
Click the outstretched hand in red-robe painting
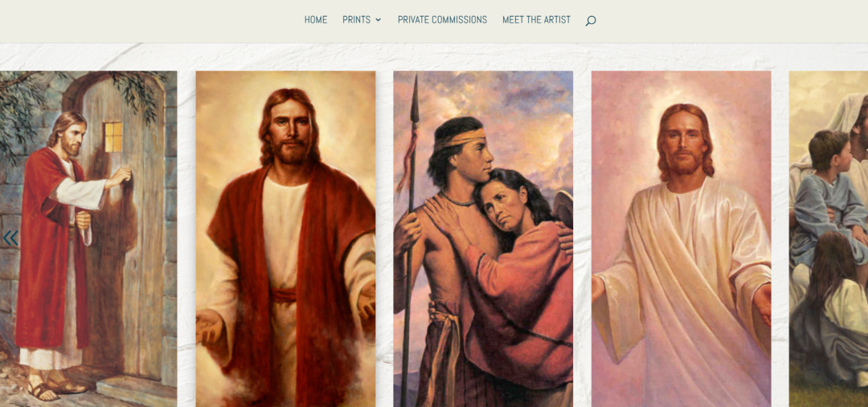click(209, 327)
